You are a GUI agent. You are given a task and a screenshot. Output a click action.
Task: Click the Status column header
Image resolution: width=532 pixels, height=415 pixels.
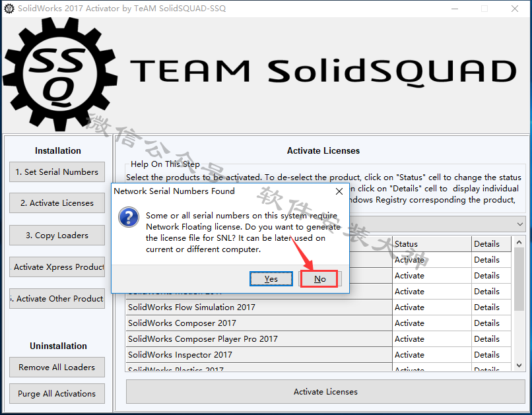(432, 243)
